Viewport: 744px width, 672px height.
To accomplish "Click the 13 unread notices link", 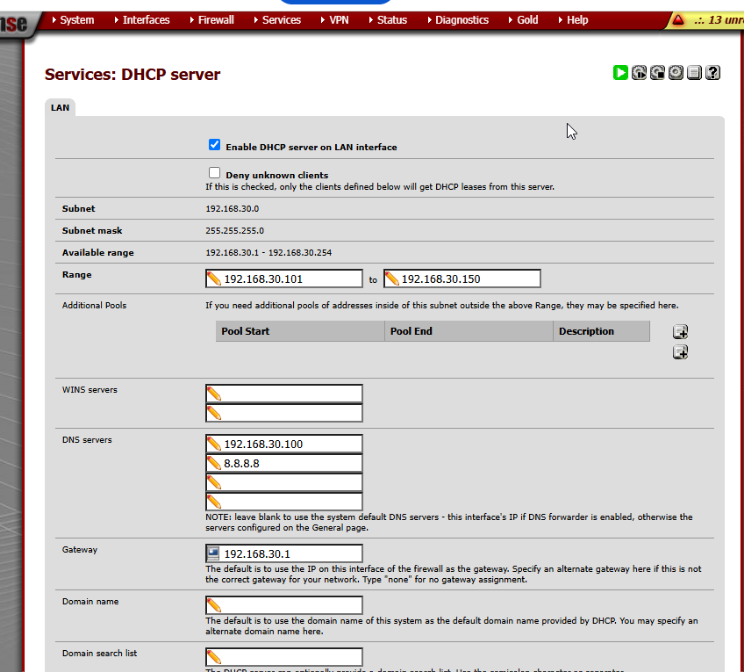I will [x=718, y=20].
